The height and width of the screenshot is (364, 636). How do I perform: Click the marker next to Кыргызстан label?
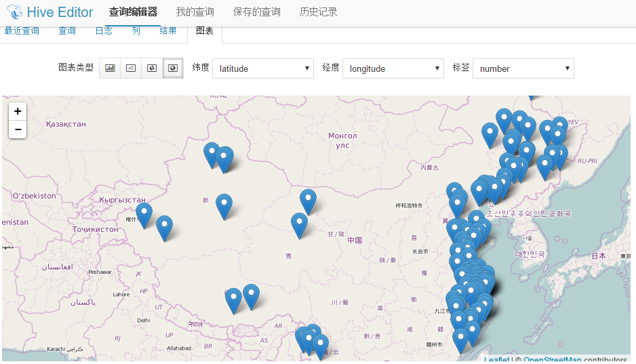[x=144, y=216]
